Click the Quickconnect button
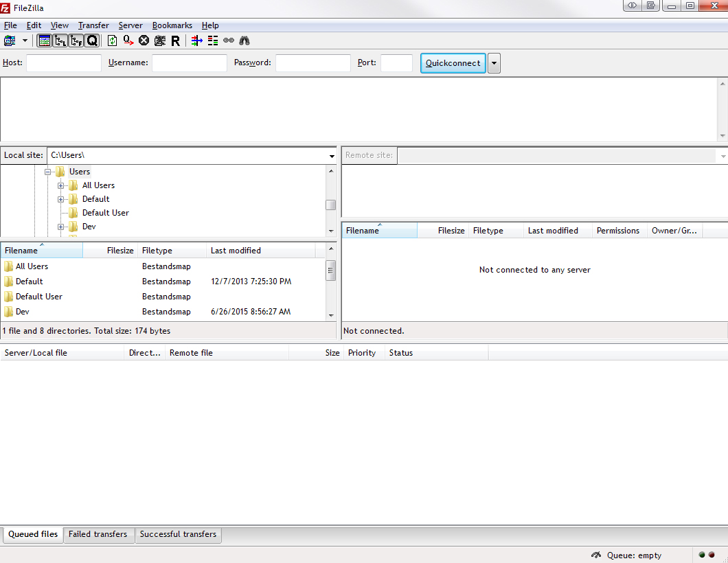The width and height of the screenshot is (728, 563). click(x=453, y=63)
